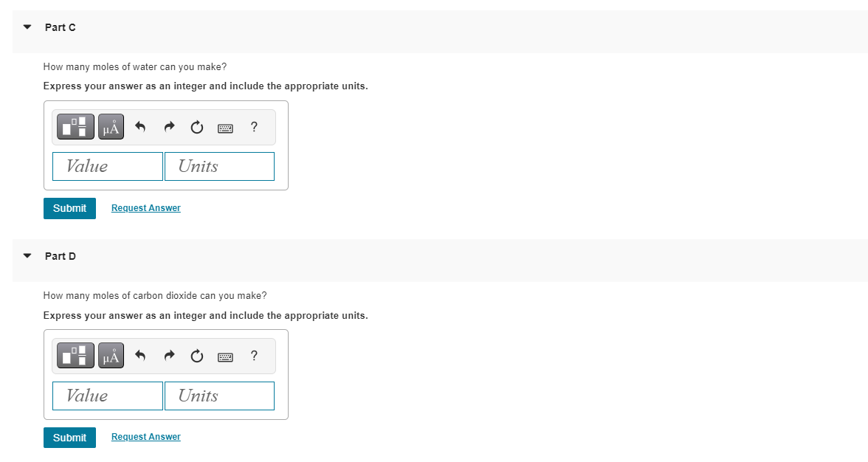Click Request Answer link for Part D
The width and height of the screenshot is (868, 462).
click(145, 437)
